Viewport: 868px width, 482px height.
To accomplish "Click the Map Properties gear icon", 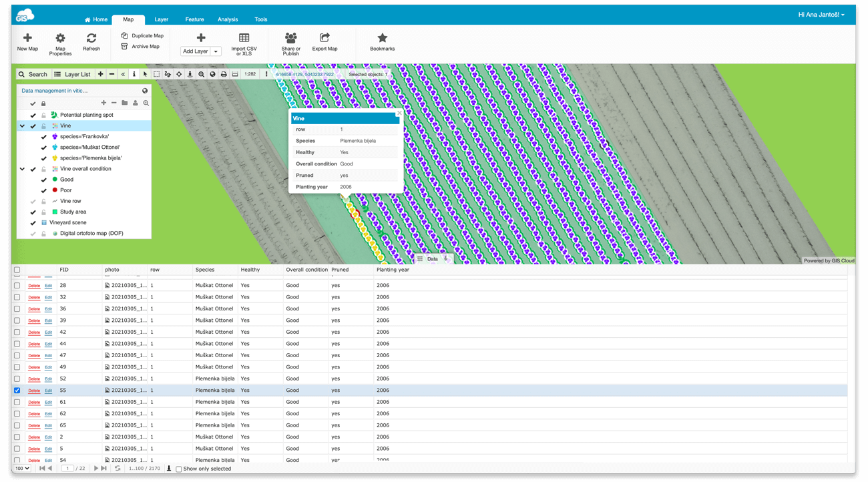I will point(60,38).
